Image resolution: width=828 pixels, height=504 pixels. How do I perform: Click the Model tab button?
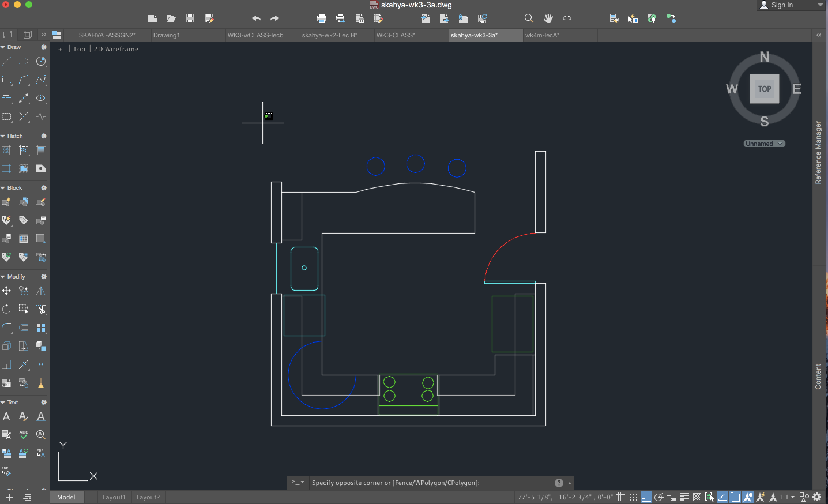[x=66, y=497]
